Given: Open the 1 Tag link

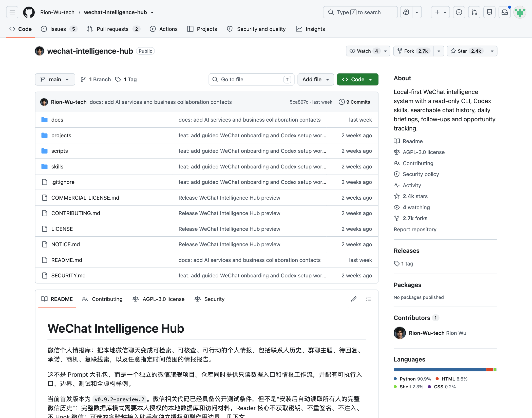Looking at the screenshot, I should coord(126,80).
